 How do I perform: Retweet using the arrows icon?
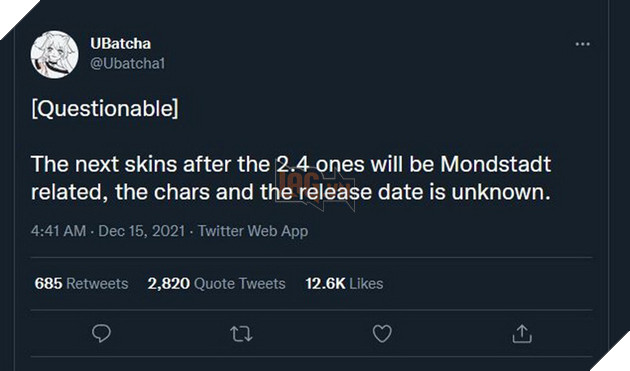241,334
